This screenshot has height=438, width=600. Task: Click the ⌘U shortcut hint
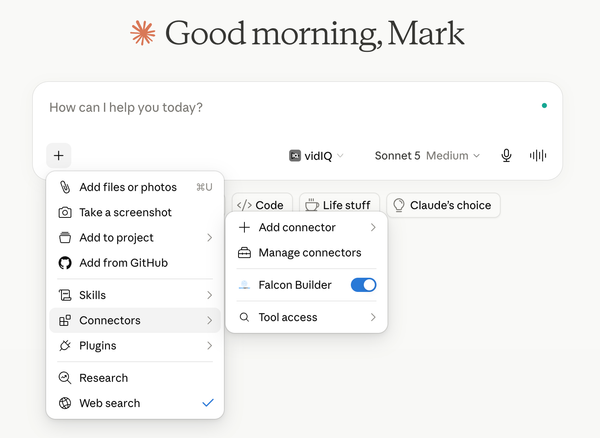pyautogui.click(x=204, y=187)
